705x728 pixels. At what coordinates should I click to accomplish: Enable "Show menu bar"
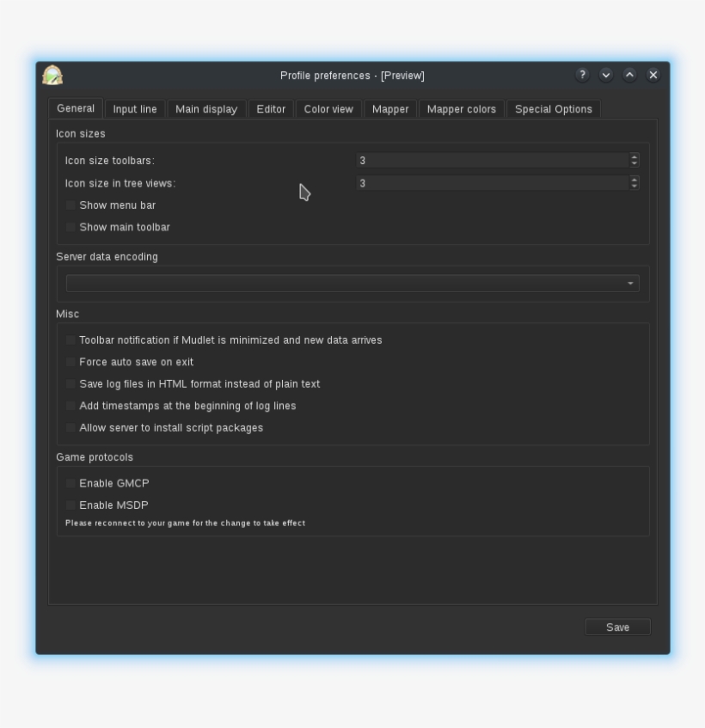point(71,205)
